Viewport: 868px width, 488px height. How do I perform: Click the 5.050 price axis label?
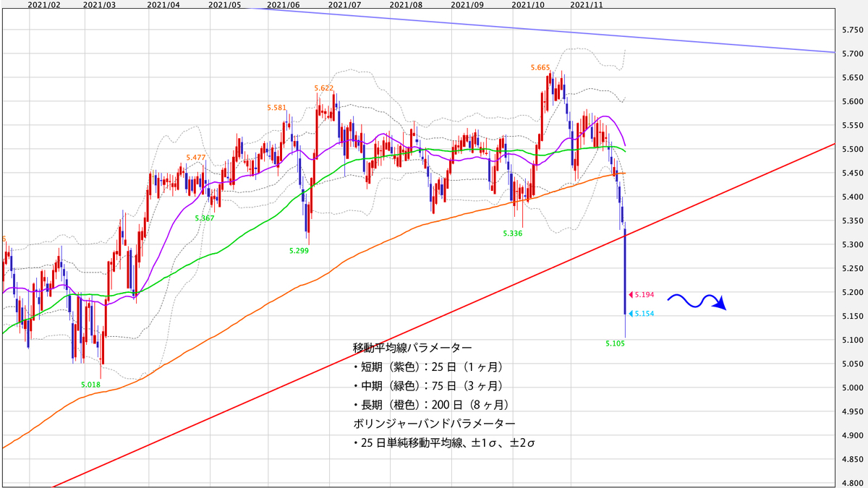tap(853, 364)
